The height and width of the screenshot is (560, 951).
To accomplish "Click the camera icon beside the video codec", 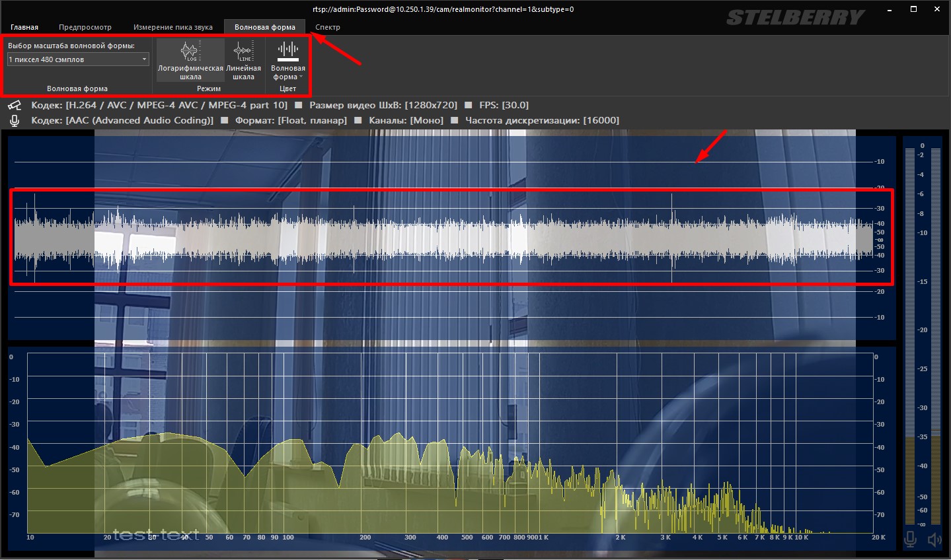I will tap(15, 105).
